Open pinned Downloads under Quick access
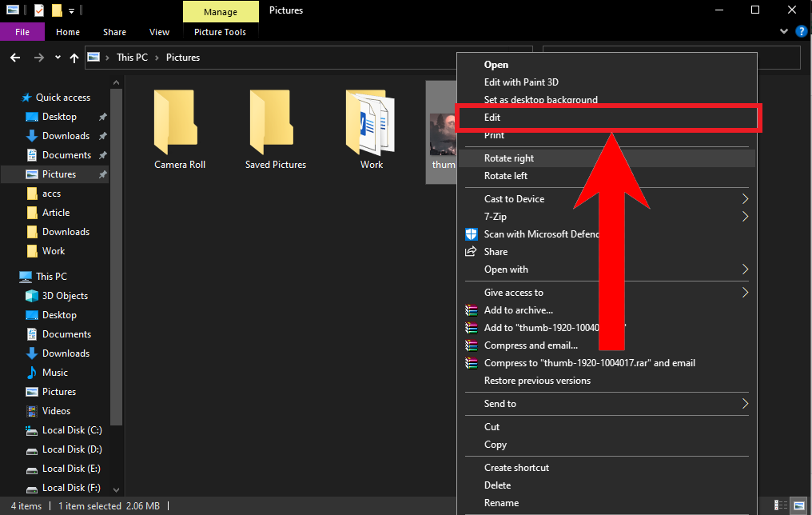The width and height of the screenshot is (812, 515). pos(66,136)
